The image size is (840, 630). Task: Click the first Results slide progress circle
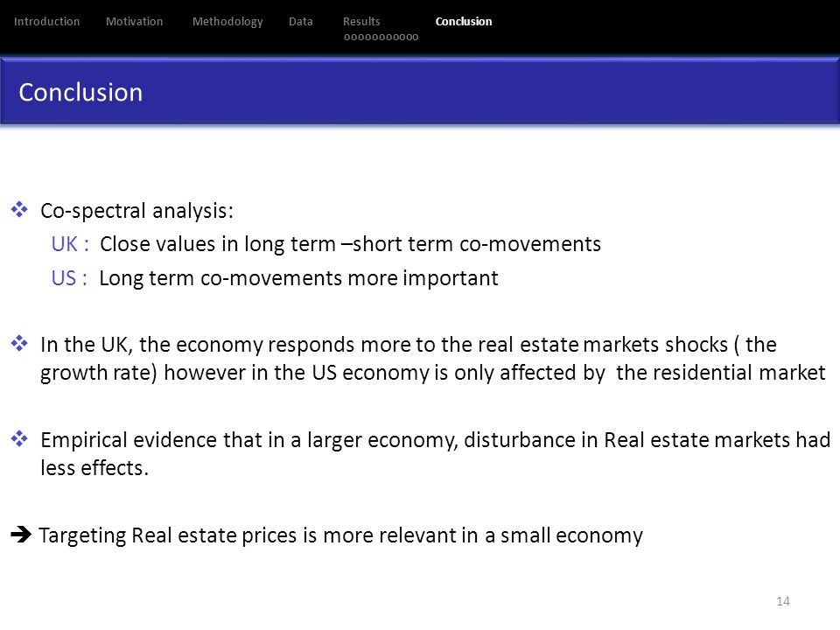click(347, 37)
